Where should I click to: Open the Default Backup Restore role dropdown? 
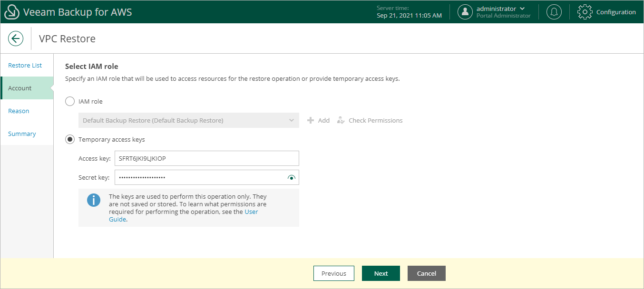(x=188, y=120)
